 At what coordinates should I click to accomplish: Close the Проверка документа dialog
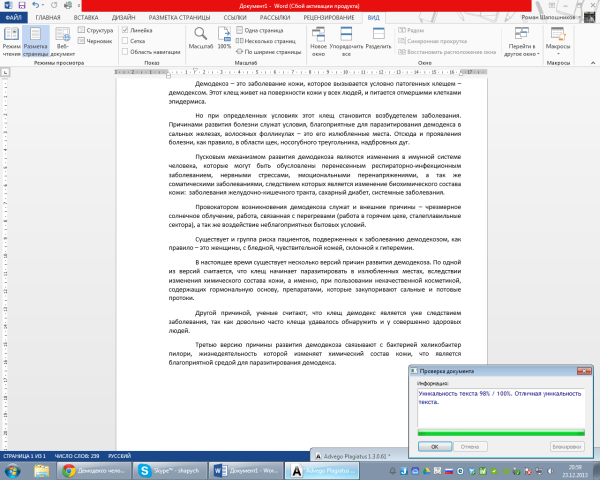584,371
